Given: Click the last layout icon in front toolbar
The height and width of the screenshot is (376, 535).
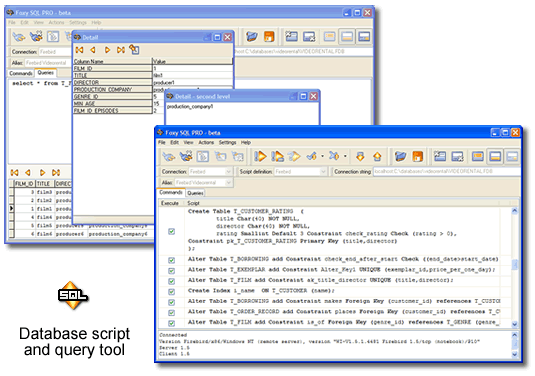Looking at the screenshot, I should coord(512,157).
